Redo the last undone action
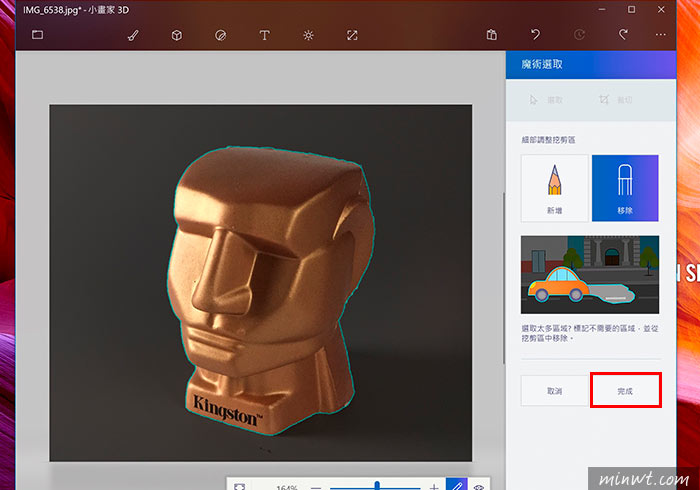Screen dimensions: 700x490 click(x=623, y=34)
